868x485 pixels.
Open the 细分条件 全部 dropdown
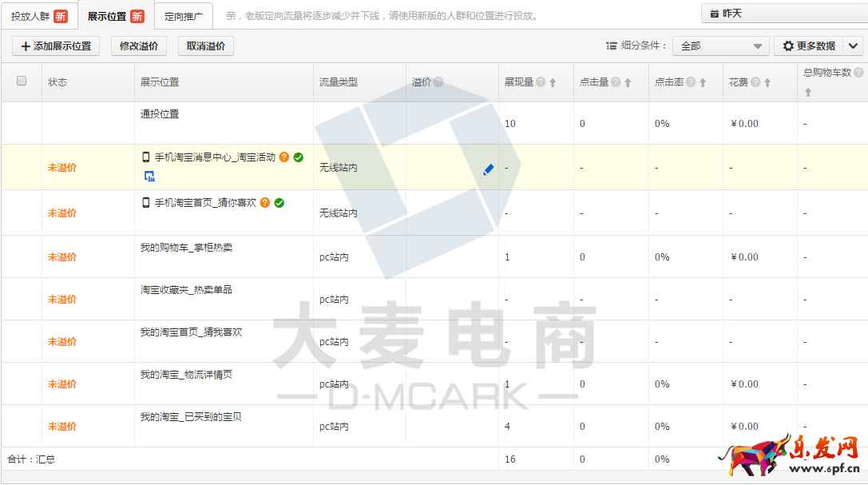pyautogui.click(x=720, y=46)
